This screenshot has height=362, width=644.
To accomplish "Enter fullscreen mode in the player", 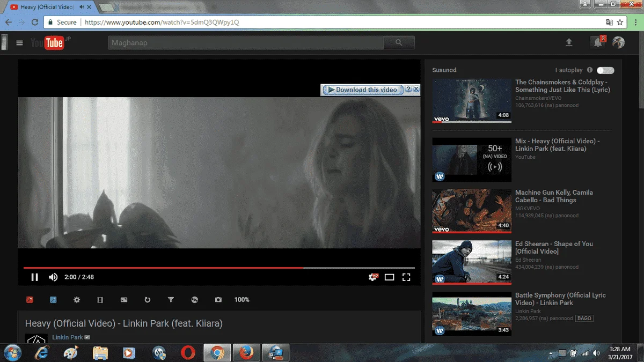I will (406, 277).
